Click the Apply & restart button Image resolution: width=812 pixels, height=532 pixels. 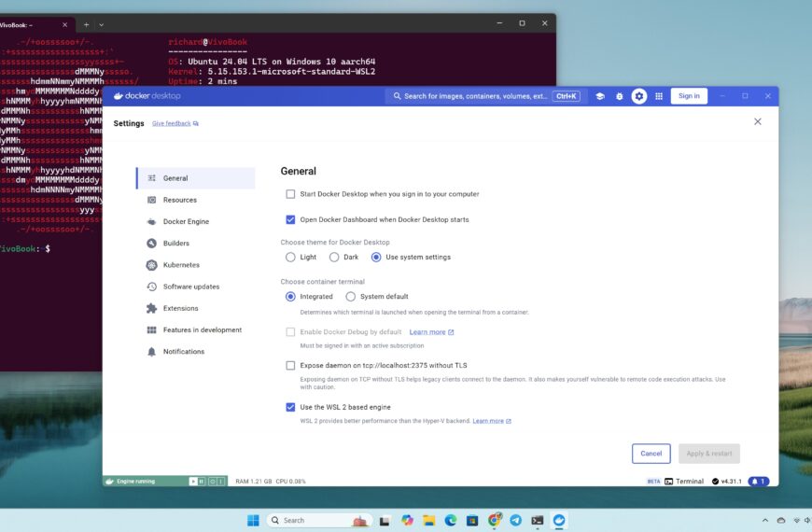[x=709, y=454]
